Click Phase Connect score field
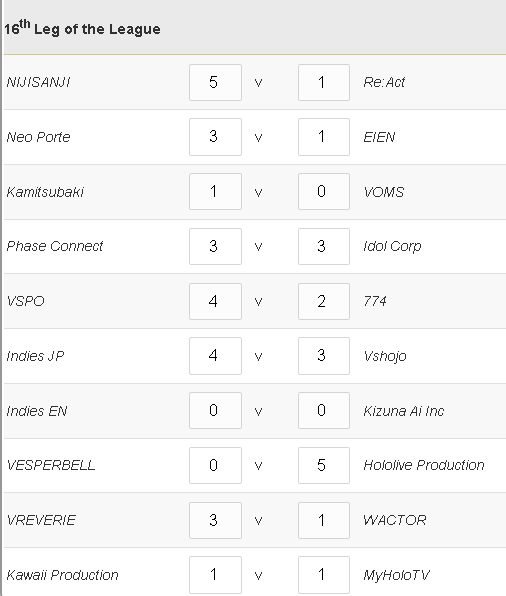Viewport: 506px width, 596px height. (215, 246)
